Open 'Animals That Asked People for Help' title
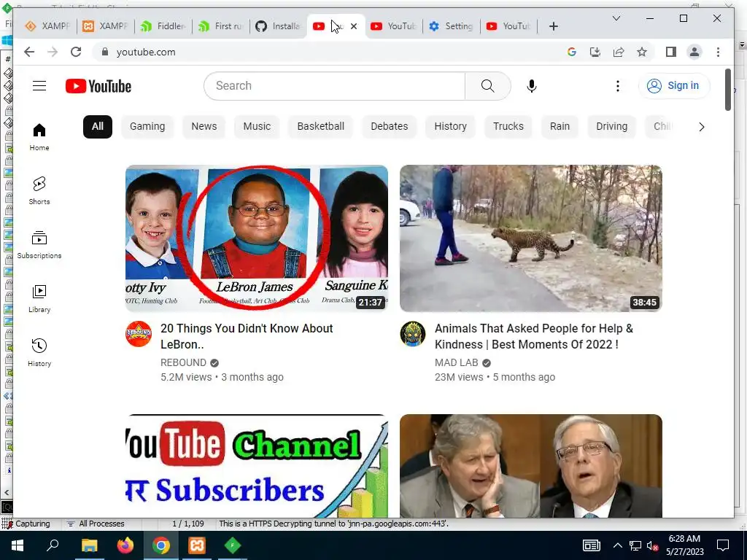This screenshot has height=560, width=747. point(533,336)
